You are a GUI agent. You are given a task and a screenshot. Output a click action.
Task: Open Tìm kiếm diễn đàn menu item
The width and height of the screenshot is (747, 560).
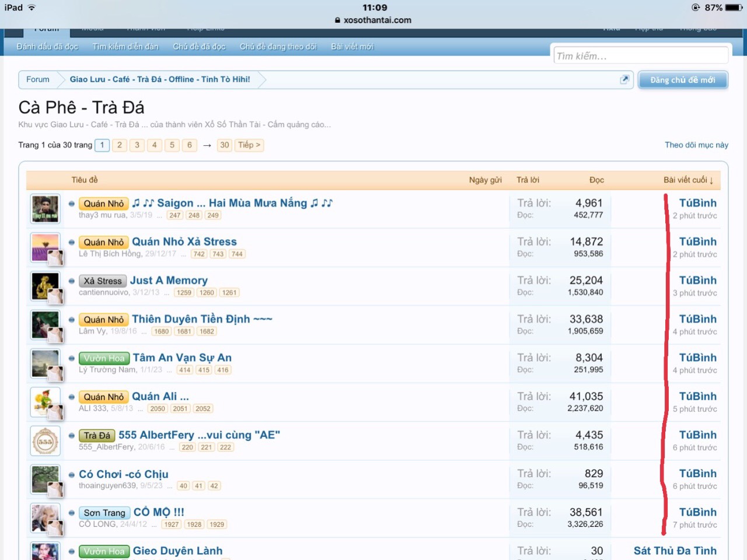point(125,47)
